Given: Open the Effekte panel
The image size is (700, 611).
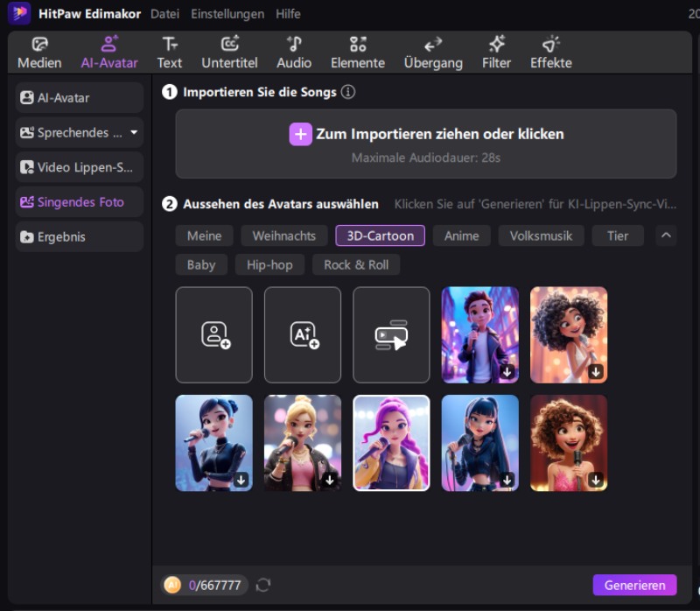Looking at the screenshot, I should point(549,52).
